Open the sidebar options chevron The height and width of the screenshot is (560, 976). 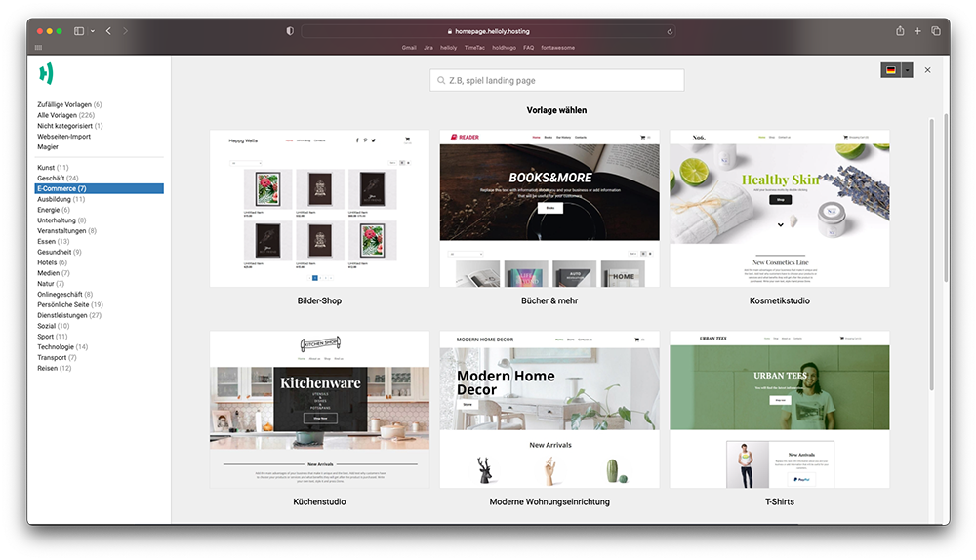(x=93, y=31)
